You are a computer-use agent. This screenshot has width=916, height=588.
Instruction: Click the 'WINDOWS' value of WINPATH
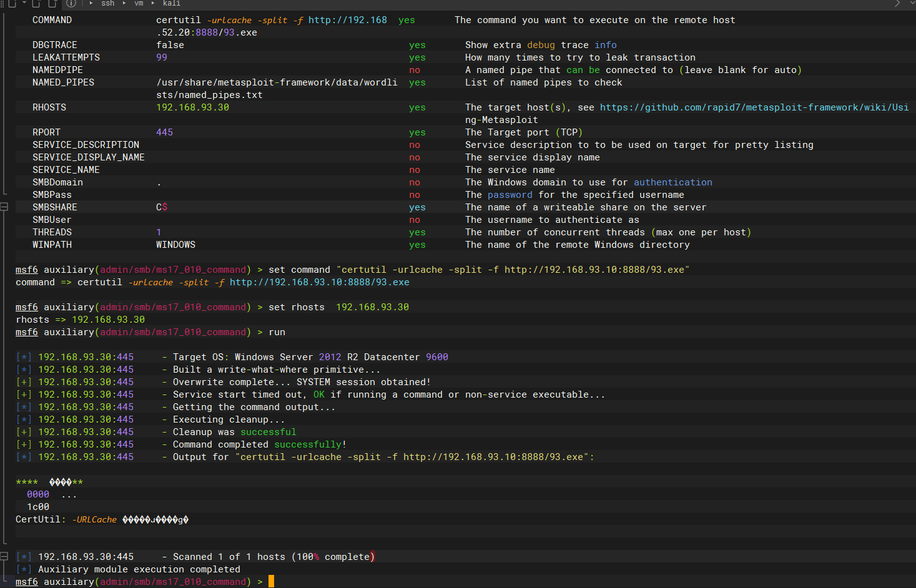pos(175,245)
